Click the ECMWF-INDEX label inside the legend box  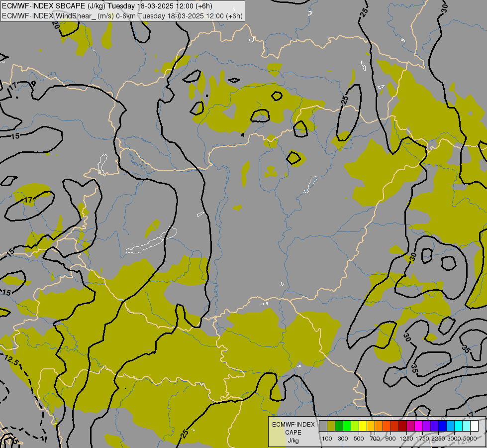tap(293, 425)
